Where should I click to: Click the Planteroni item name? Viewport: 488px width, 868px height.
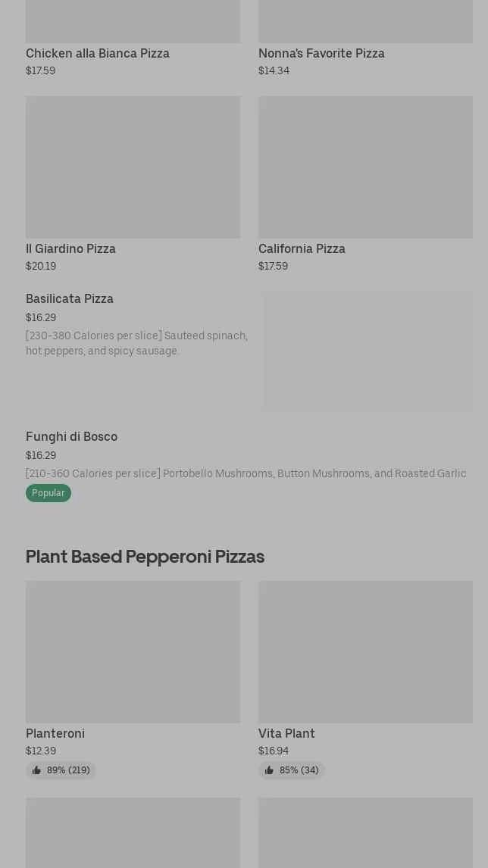click(55, 734)
